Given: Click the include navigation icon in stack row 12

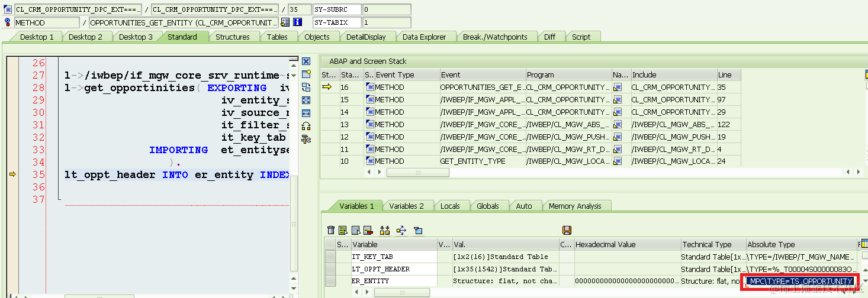Looking at the screenshot, I should click(x=618, y=136).
